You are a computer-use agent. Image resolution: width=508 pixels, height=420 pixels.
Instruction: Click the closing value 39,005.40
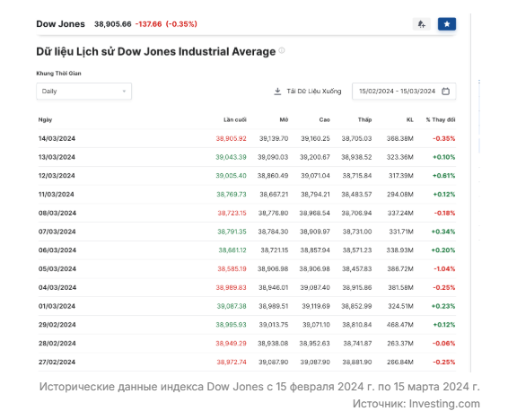(x=231, y=176)
